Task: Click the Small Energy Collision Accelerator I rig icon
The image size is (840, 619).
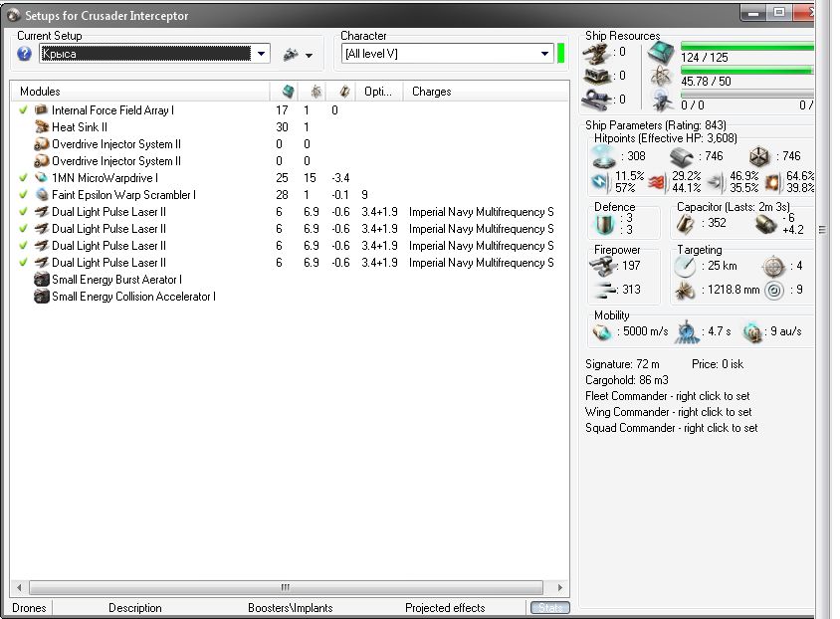Action: tap(41, 297)
